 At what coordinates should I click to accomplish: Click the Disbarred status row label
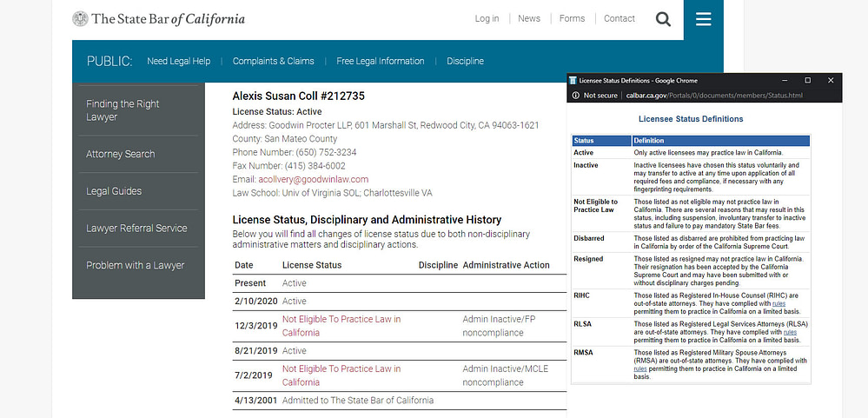coord(589,238)
